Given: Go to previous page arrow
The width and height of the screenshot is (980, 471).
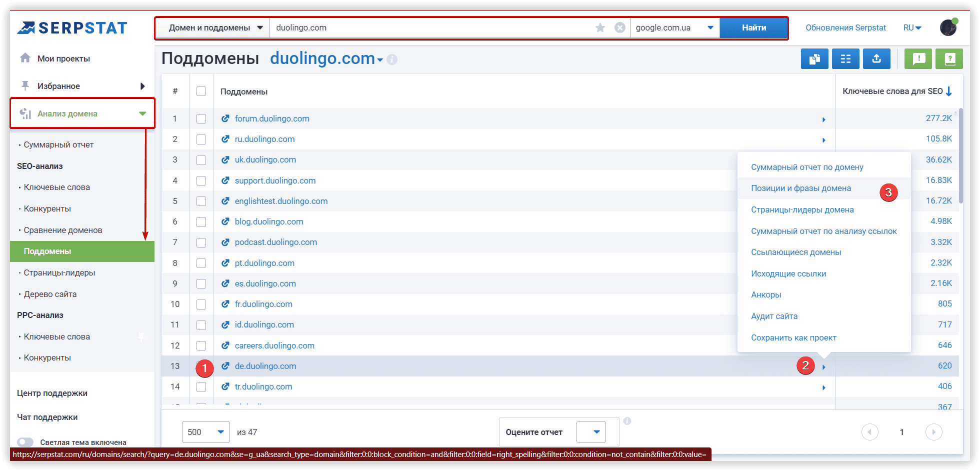Looking at the screenshot, I should (x=870, y=432).
